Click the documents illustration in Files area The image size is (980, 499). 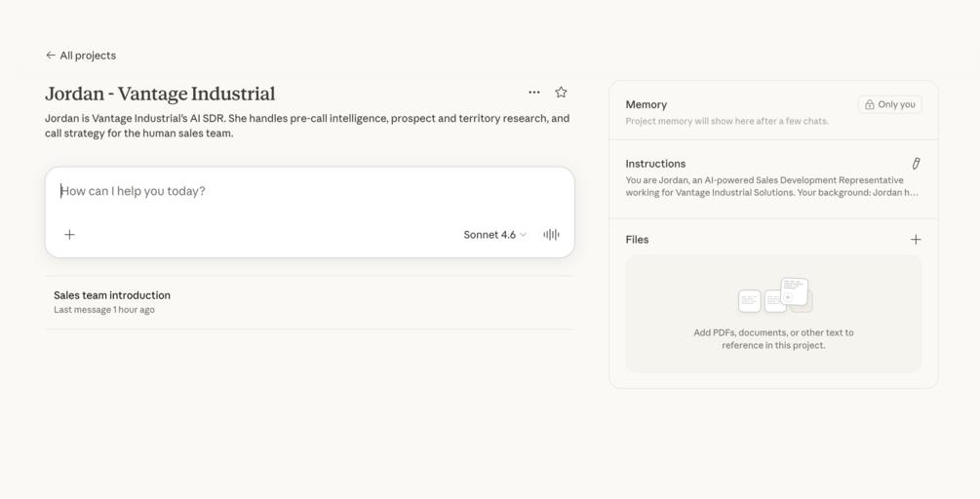(x=775, y=295)
